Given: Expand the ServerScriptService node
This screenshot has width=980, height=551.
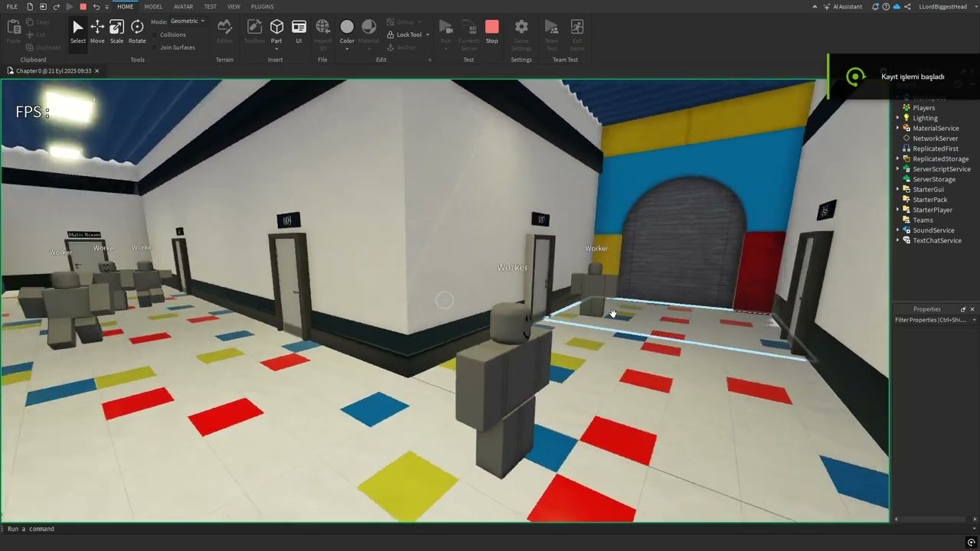Looking at the screenshot, I should pyautogui.click(x=898, y=169).
